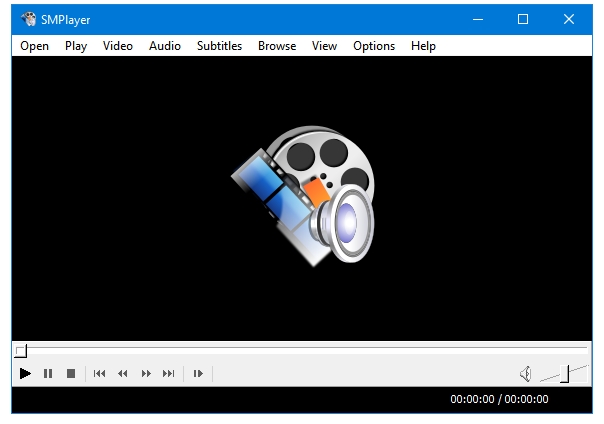This screenshot has height=424, width=604.
Task: Maximize the SMPlayer window
Action: [523, 19]
